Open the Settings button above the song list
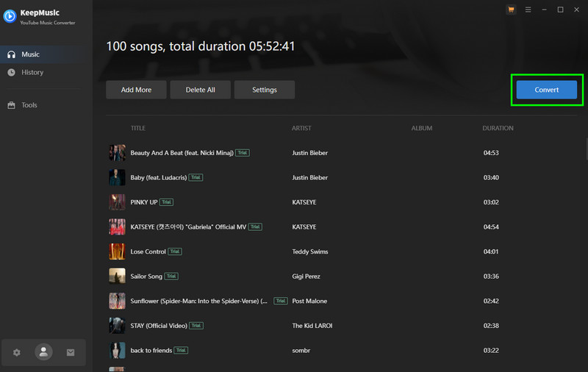588x372 pixels. (265, 90)
